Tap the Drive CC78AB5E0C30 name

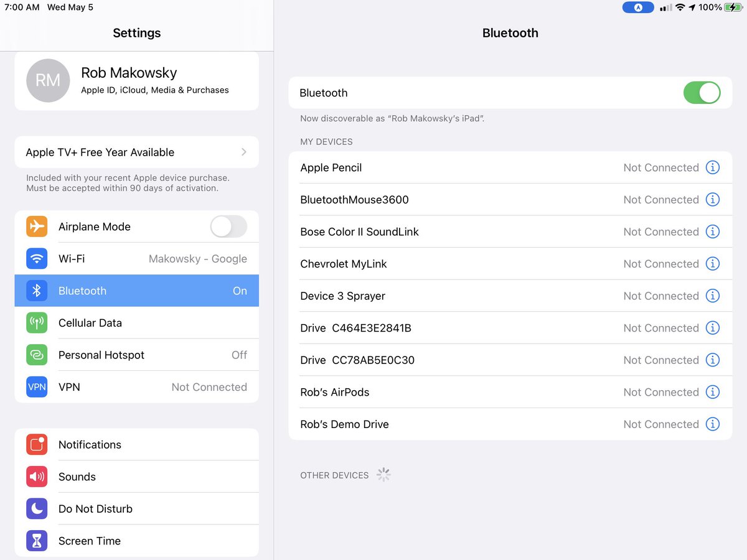click(x=357, y=360)
